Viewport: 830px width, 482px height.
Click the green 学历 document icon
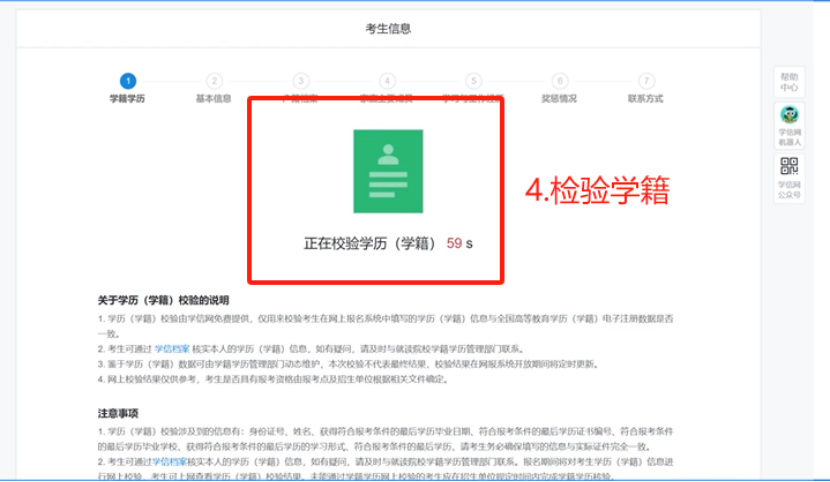click(x=388, y=171)
